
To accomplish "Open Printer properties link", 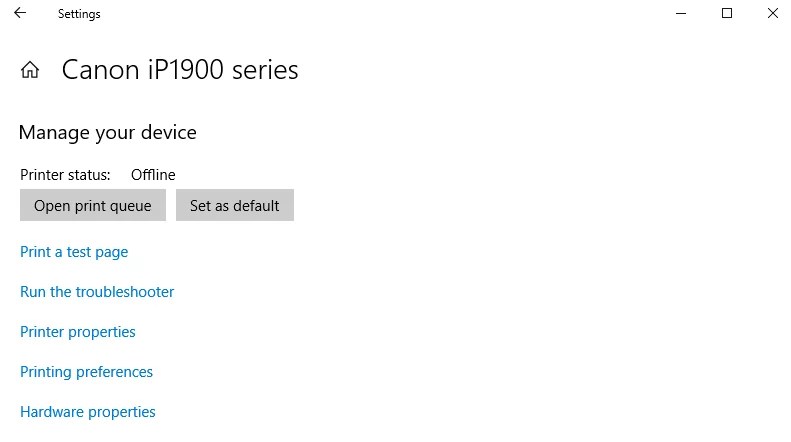I will point(78,332).
